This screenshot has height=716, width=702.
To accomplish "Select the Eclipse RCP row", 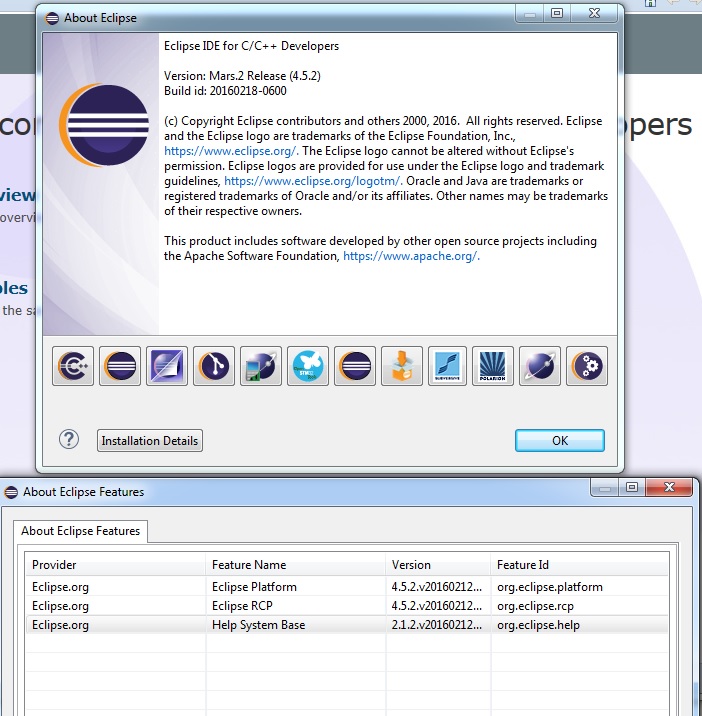I will [x=244, y=606].
